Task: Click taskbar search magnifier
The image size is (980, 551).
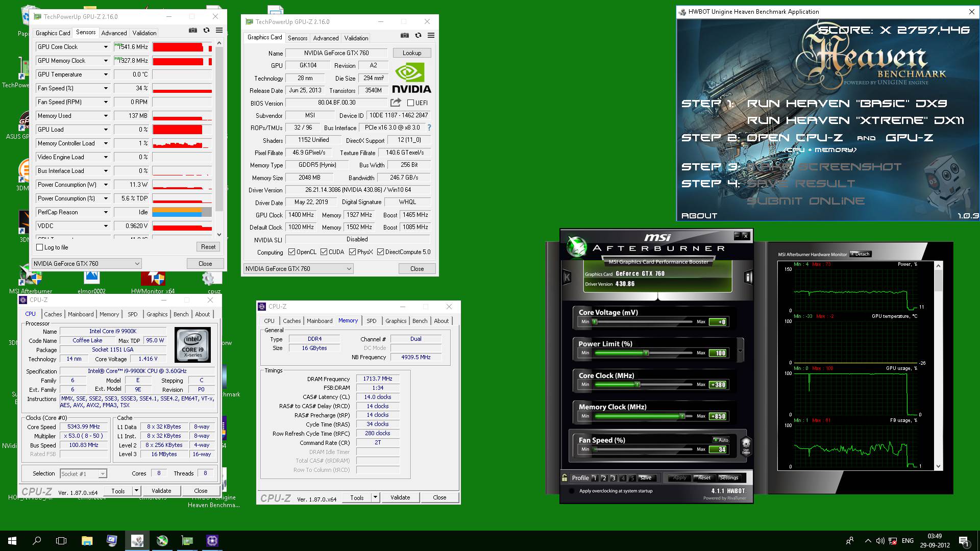Action: pos(37,541)
